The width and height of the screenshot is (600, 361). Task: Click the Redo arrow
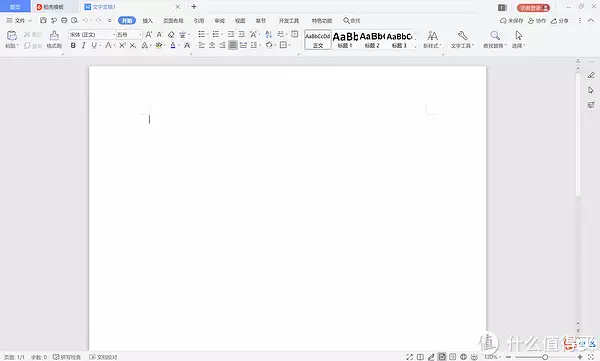99,20
